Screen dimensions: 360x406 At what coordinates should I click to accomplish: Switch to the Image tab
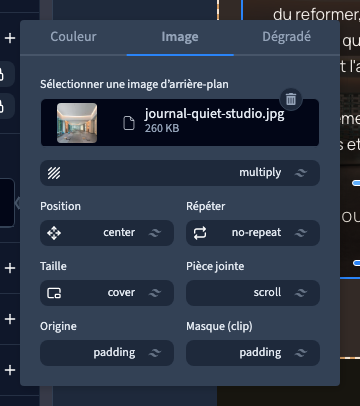pyautogui.click(x=180, y=37)
